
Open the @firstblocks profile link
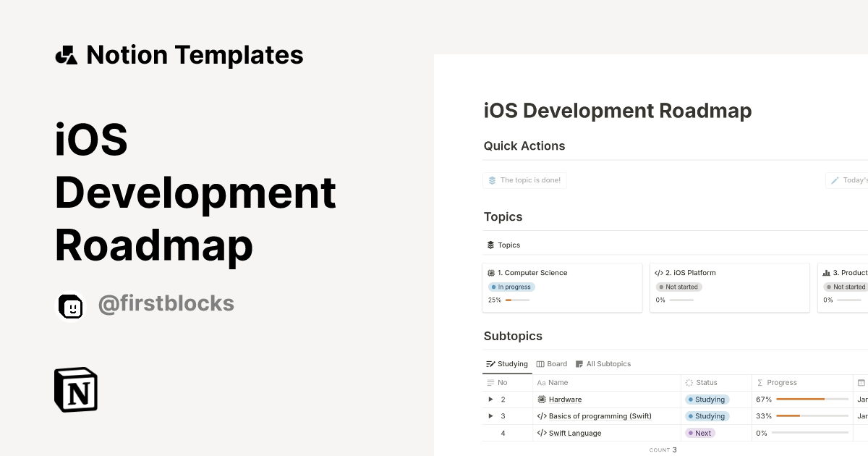click(166, 303)
